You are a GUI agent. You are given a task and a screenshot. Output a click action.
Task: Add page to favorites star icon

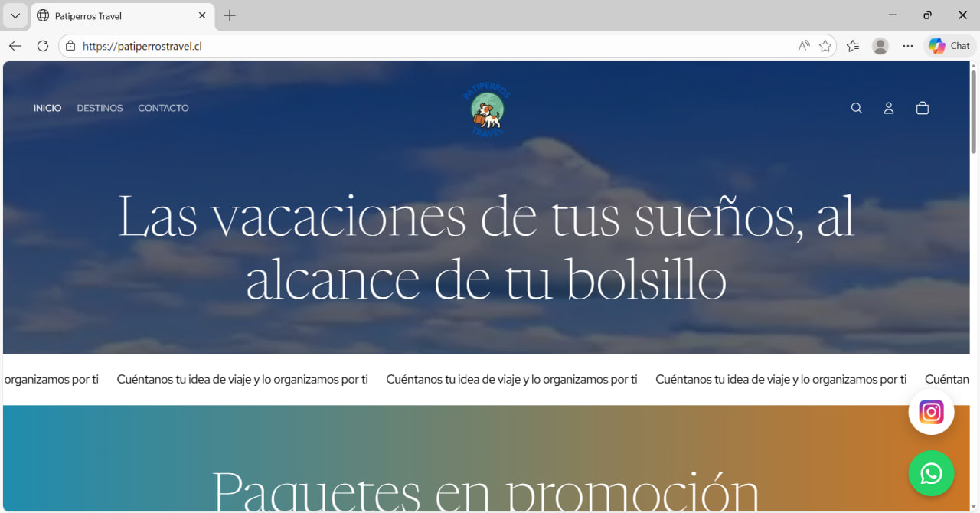tap(825, 46)
